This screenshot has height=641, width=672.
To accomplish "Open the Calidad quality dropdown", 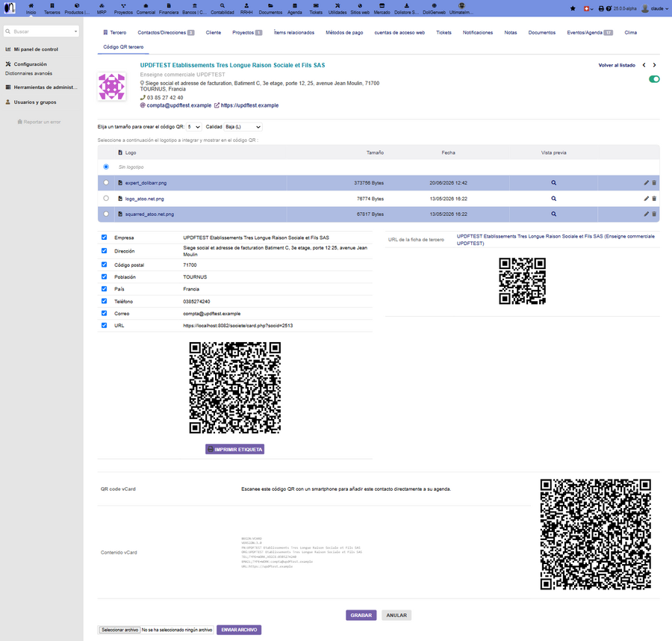I will [243, 127].
